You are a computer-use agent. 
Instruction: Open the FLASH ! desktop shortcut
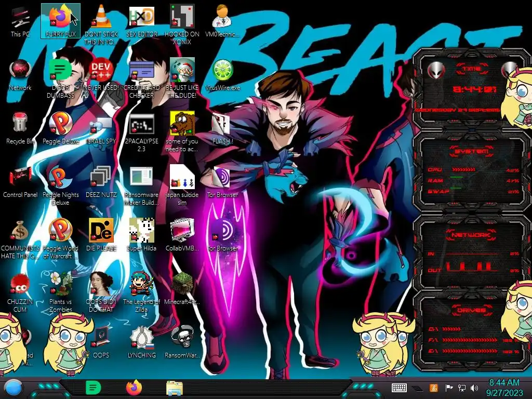point(222,129)
